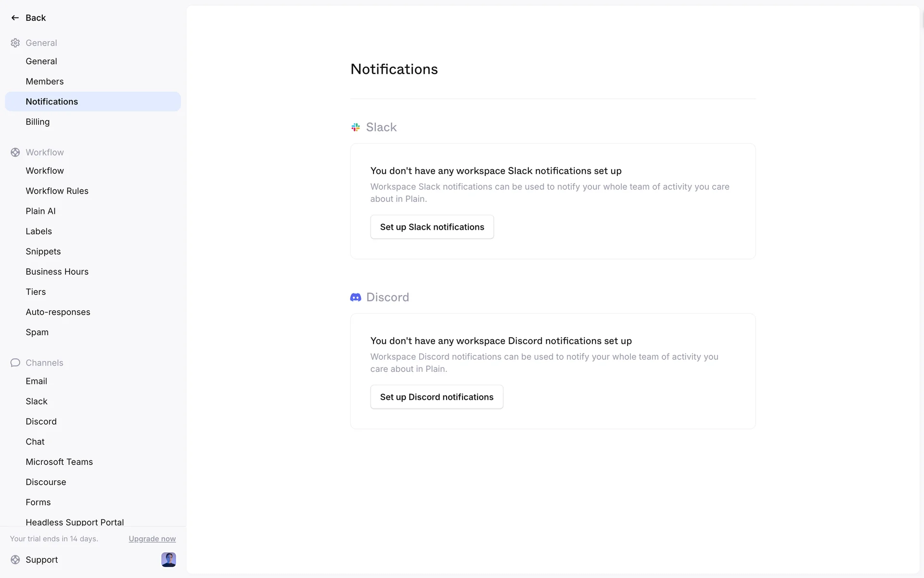924x578 pixels.
Task: Open Microsoft Teams channel settings
Action: (59, 462)
